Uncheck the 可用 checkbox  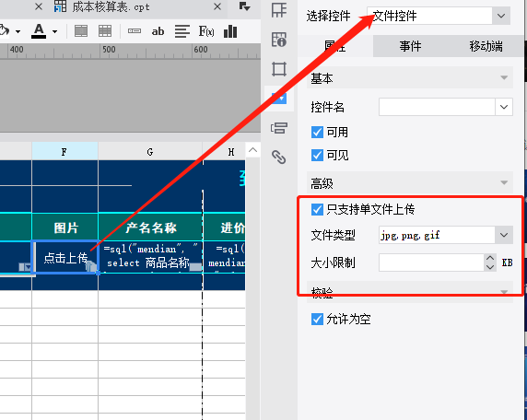[x=317, y=132]
